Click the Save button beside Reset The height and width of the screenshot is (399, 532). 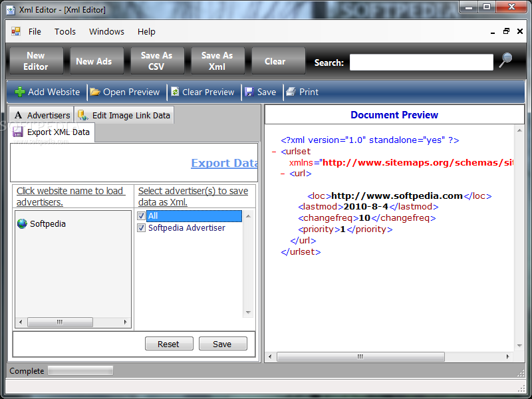point(223,344)
